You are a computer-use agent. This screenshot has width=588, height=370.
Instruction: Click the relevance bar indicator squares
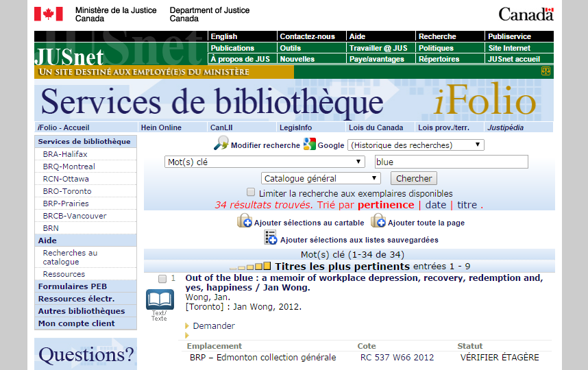point(250,267)
